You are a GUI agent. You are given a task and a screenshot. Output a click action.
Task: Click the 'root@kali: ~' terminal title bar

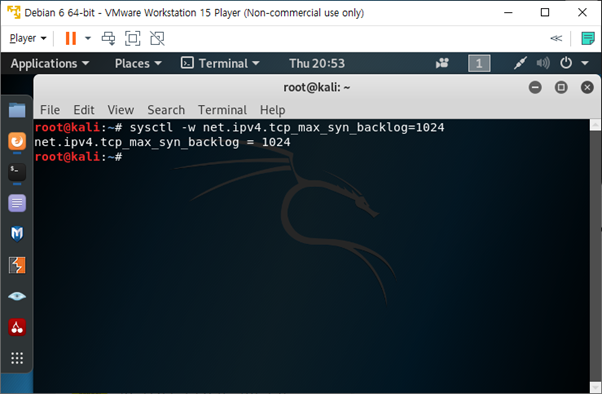(x=317, y=88)
